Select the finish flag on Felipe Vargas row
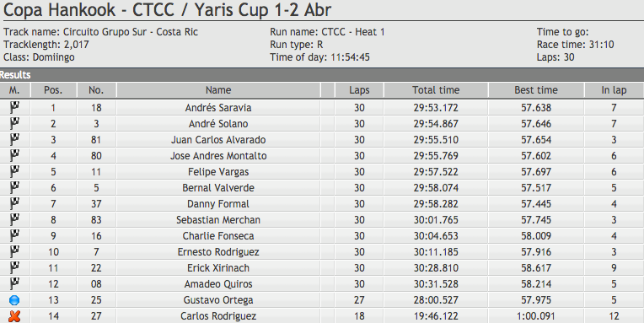644x323 pixels. pos(14,171)
